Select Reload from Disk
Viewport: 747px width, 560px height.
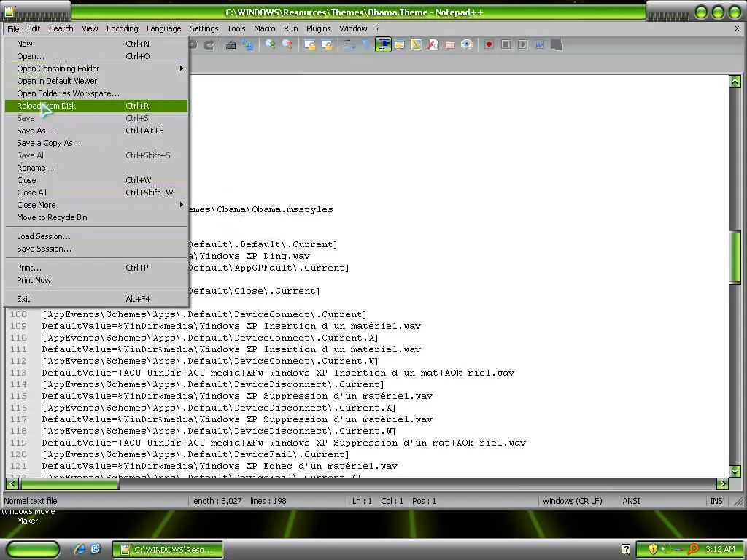pyautogui.click(x=96, y=106)
